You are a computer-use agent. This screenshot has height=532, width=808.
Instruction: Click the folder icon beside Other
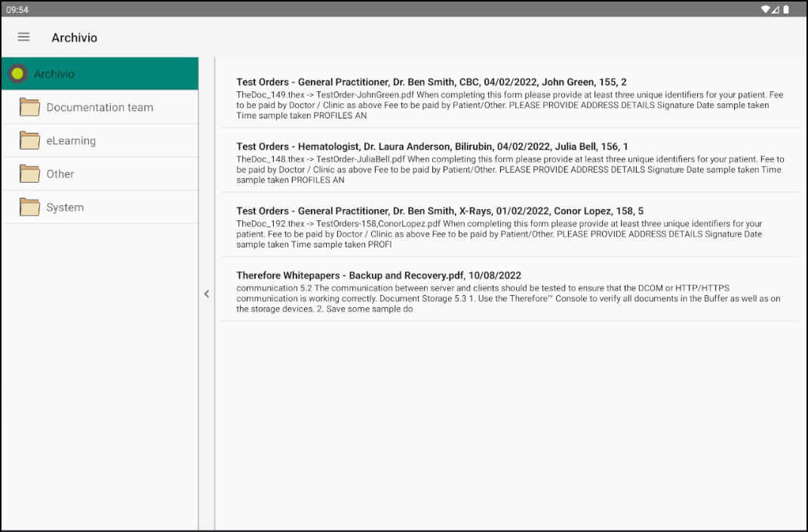point(29,174)
